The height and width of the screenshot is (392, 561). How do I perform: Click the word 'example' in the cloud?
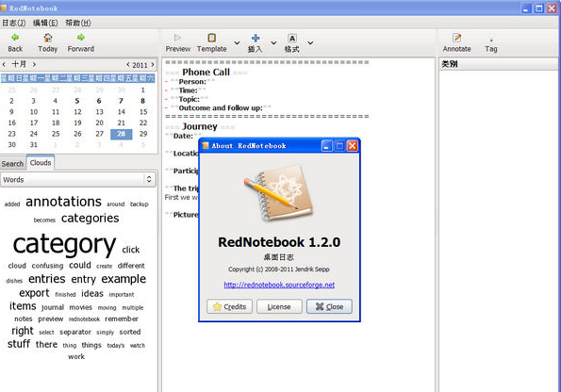[x=124, y=279]
